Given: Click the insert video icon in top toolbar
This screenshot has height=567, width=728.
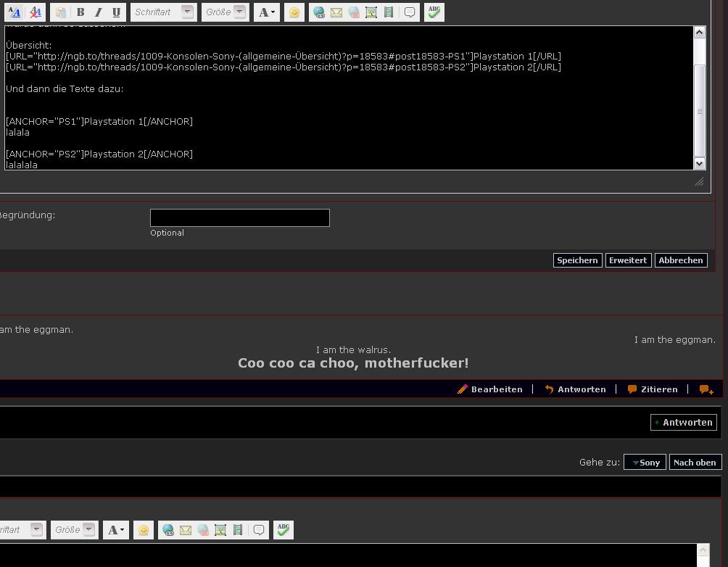Looking at the screenshot, I should coord(389,12).
